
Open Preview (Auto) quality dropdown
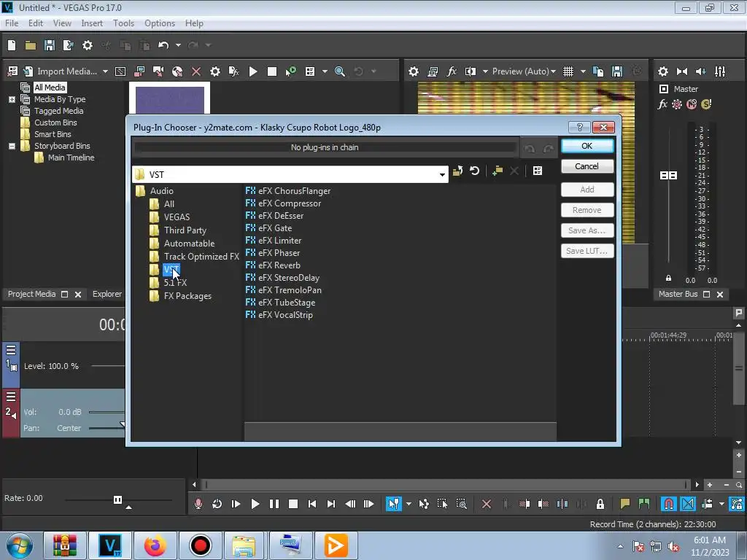(524, 71)
